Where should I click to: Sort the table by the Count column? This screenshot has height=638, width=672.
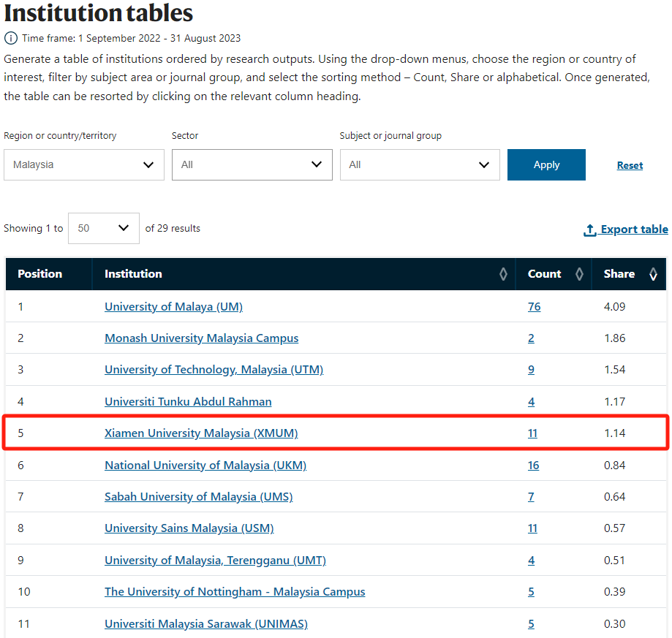coord(579,274)
